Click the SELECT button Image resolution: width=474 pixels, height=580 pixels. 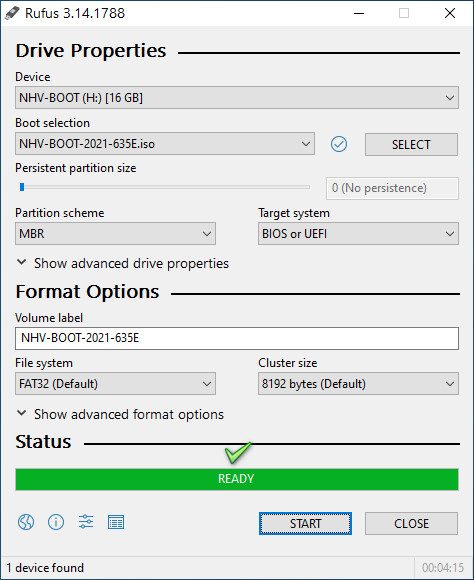(411, 144)
